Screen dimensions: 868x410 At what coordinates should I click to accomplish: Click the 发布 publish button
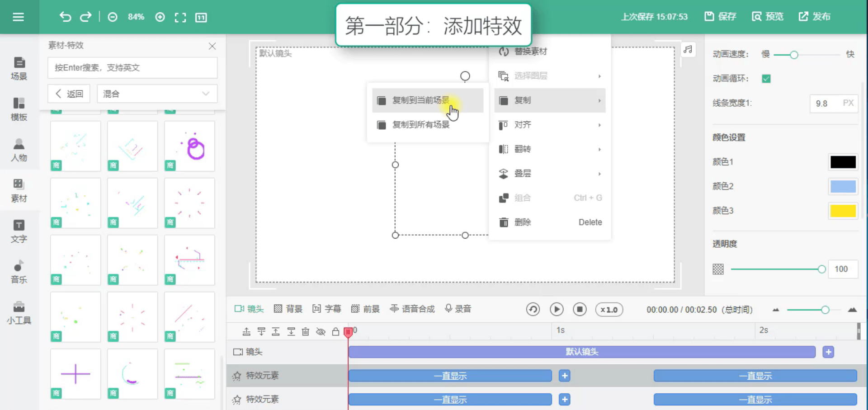click(815, 17)
